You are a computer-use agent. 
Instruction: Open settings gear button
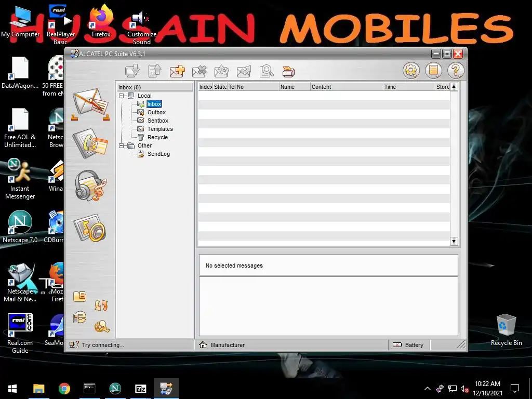411,71
